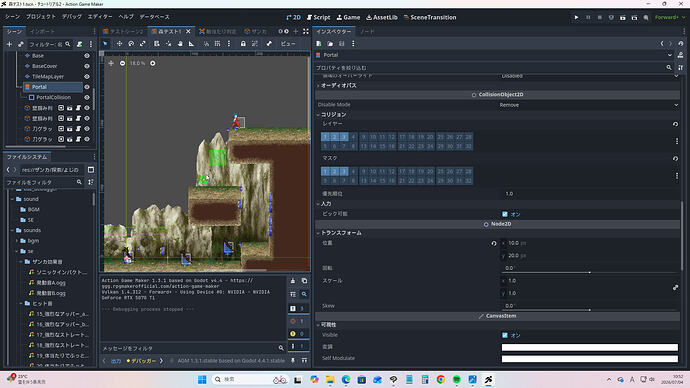This screenshot has height=388, width=690.
Task: Choose the Rotate mode tool
Action: (x=131, y=44)
